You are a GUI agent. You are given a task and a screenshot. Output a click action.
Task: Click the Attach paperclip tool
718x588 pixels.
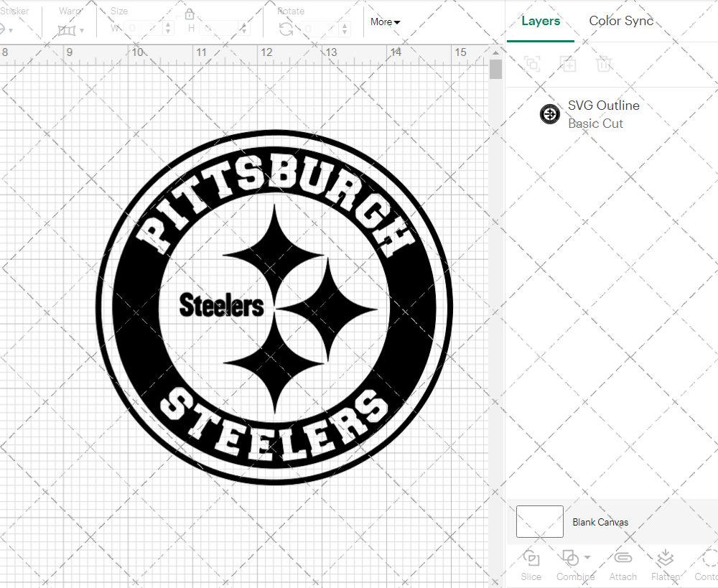[623, 564]
